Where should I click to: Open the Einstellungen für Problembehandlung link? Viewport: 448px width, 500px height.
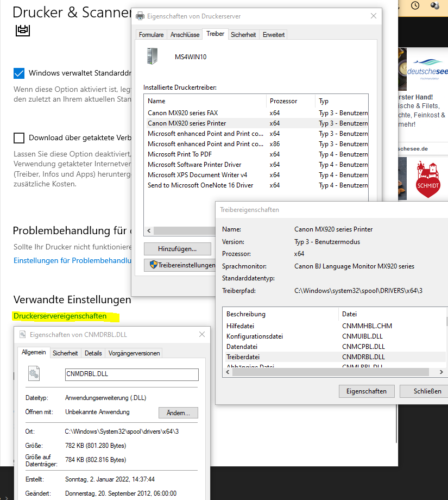(x=72, y=260)
